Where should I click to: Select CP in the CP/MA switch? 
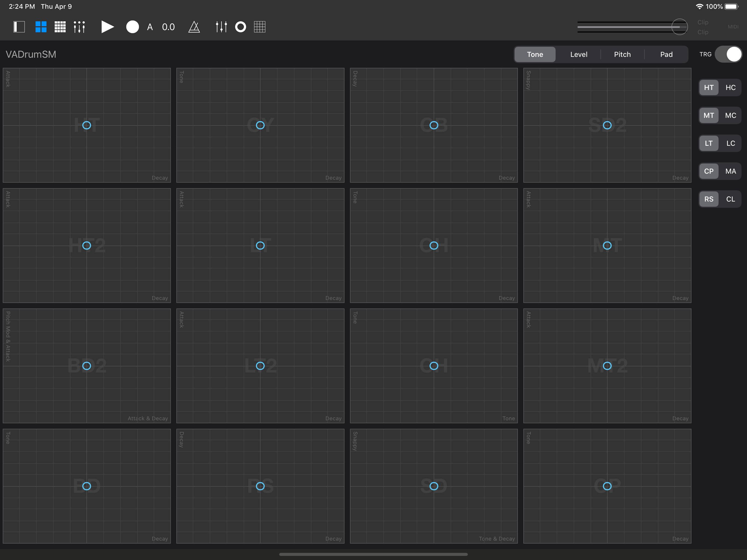pyautogui.click(x=708, y=171)
